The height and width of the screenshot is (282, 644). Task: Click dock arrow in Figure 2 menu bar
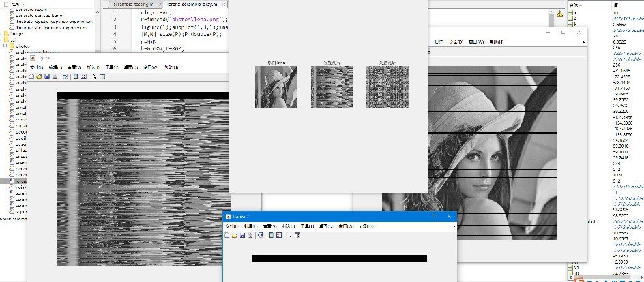[454, 226]
